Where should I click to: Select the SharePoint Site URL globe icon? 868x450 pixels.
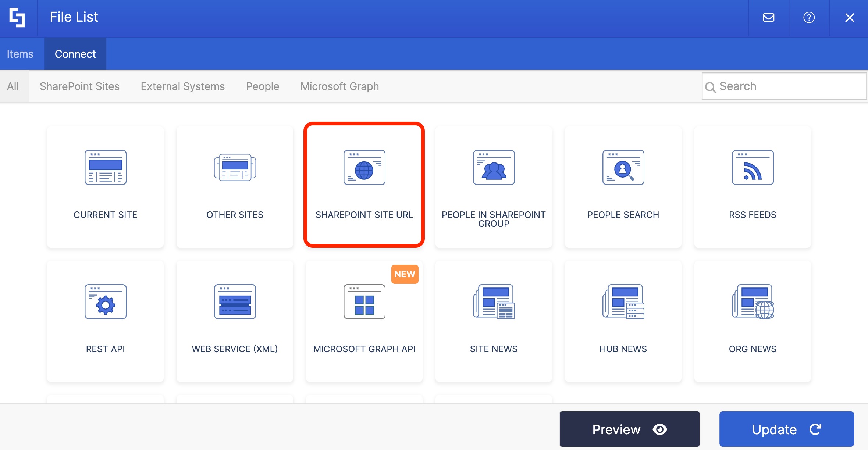coord(364,168)
